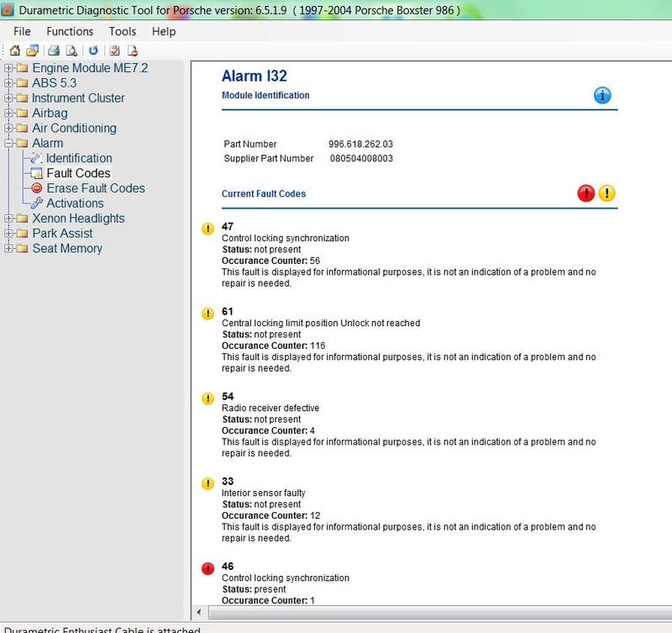Click the yellow warning icon beside Current Fault Codes

[x=606, y=193]
